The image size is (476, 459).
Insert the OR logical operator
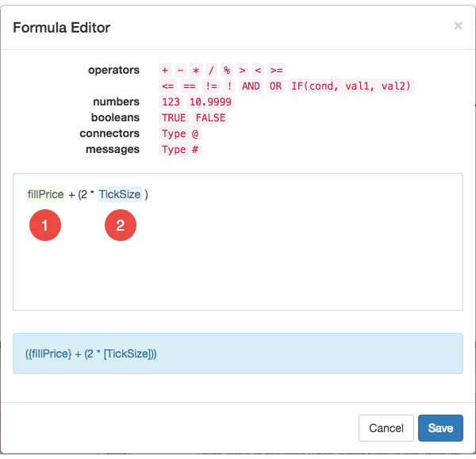[x=275, y=86]
